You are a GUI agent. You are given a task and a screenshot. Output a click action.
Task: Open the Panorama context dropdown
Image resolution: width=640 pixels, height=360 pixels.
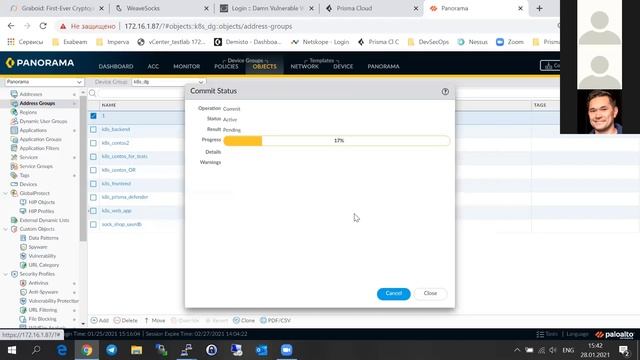(x=44, y=82)
